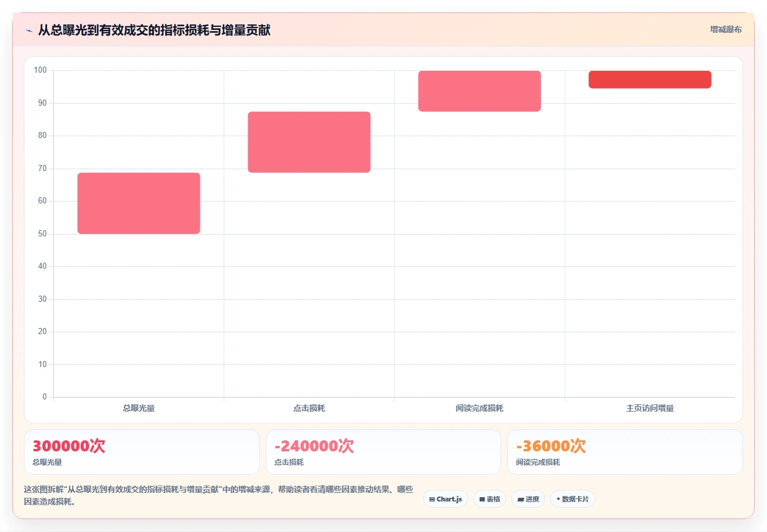Select the red 主页访问增量 bar

(x=650, y=79)
